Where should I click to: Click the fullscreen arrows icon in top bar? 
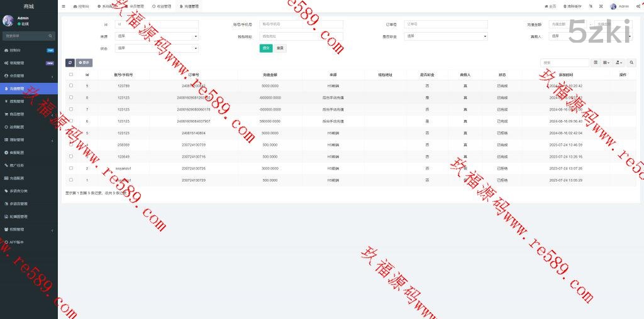[601, 6]
